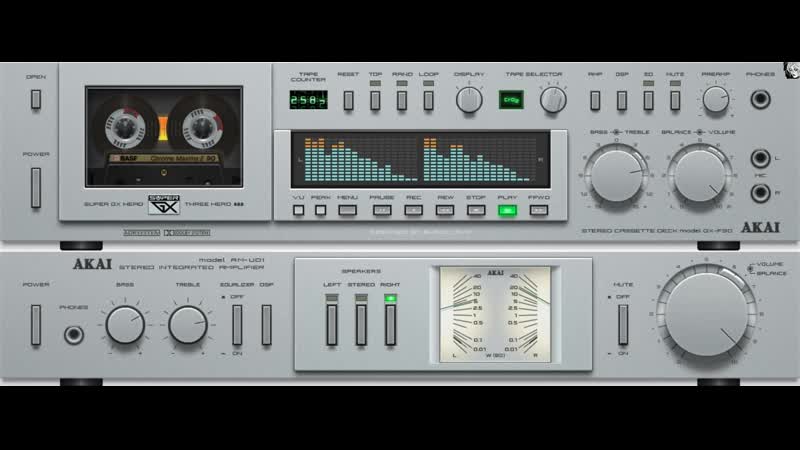Click the AKAI power meter display
Image resolution: width=800 pixels, height=450 pixels.
pyautogui.click(x=495, y=314)
